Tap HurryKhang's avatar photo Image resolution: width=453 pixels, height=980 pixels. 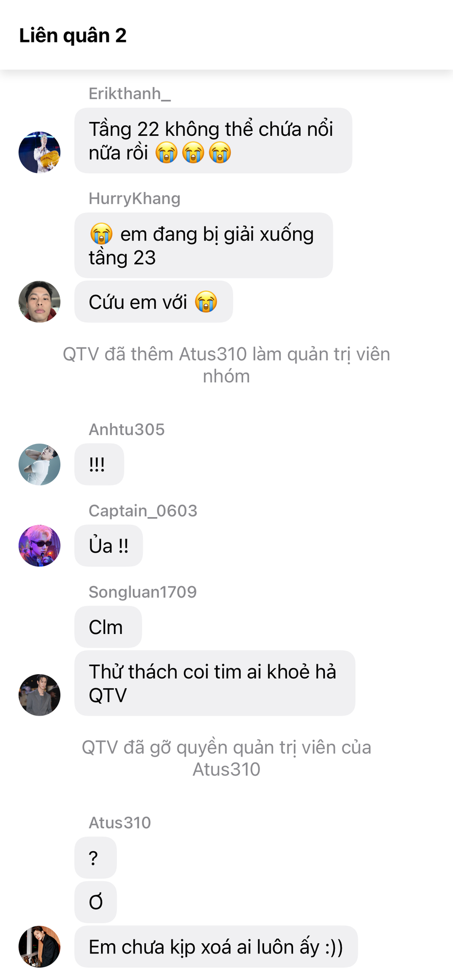coord(39,301)
